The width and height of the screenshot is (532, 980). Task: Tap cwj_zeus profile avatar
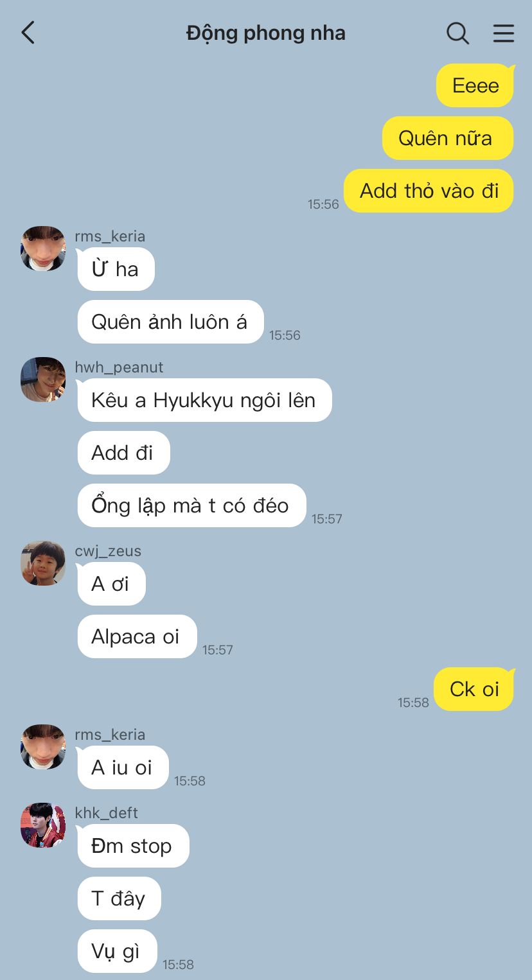[43, 563]
